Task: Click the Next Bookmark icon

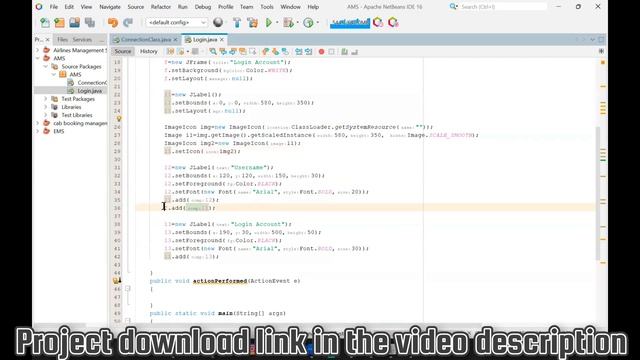Action: point(276,51)
